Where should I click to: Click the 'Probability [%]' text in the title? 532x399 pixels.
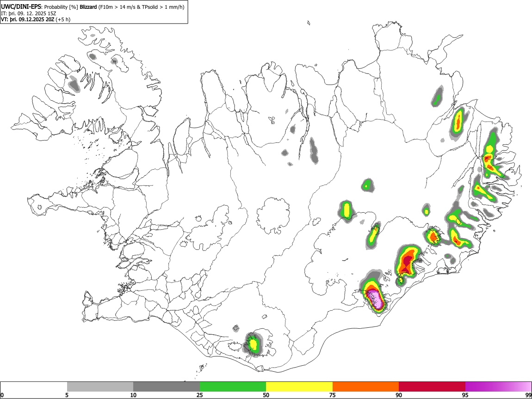point(61,7)
